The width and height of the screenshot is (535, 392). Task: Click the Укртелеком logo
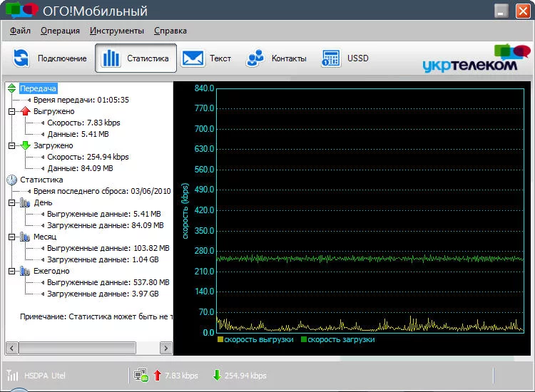[476, 58]
